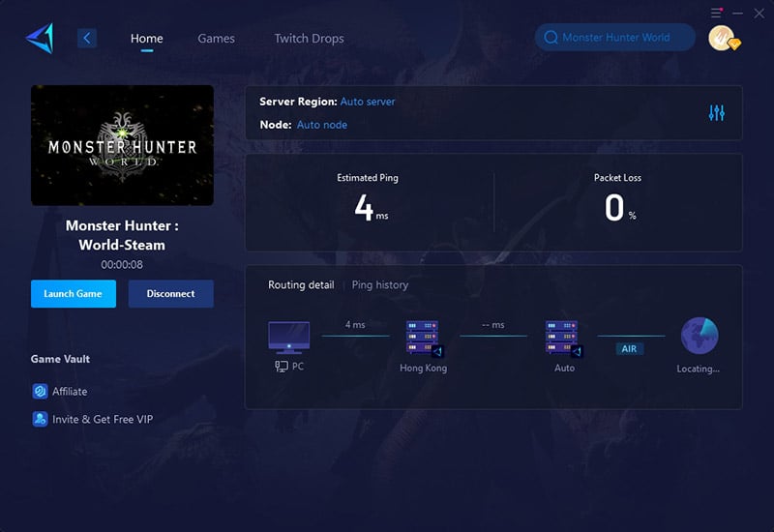Click the Locating... status label

click(x=698, y=369)
